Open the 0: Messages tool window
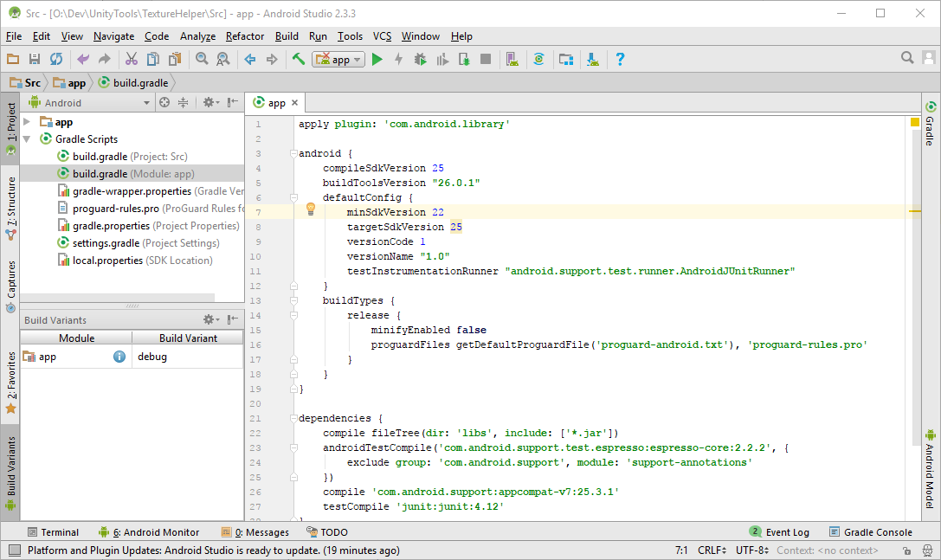 click(x=255, y=532)
